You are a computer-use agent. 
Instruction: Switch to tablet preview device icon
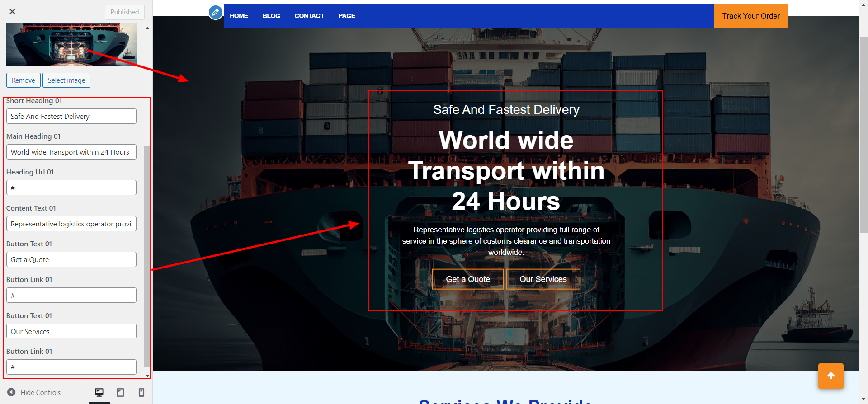(x=120, y=392)
